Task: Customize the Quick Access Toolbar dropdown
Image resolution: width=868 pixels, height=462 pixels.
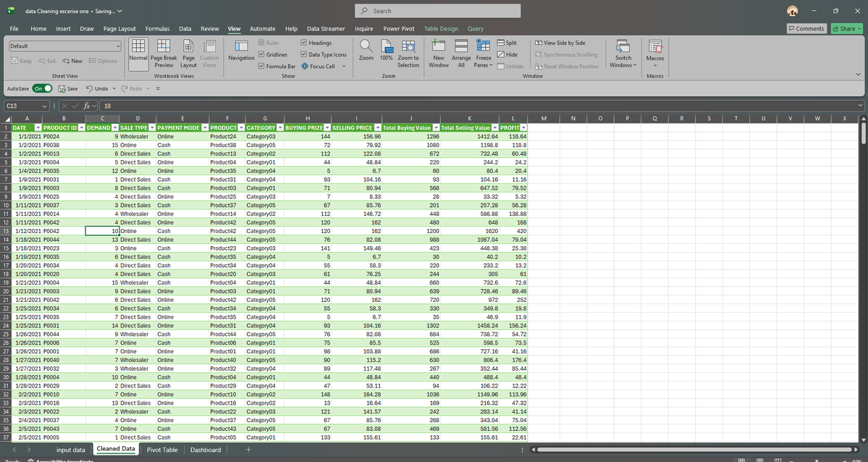Action: click(x=158, y=88)
